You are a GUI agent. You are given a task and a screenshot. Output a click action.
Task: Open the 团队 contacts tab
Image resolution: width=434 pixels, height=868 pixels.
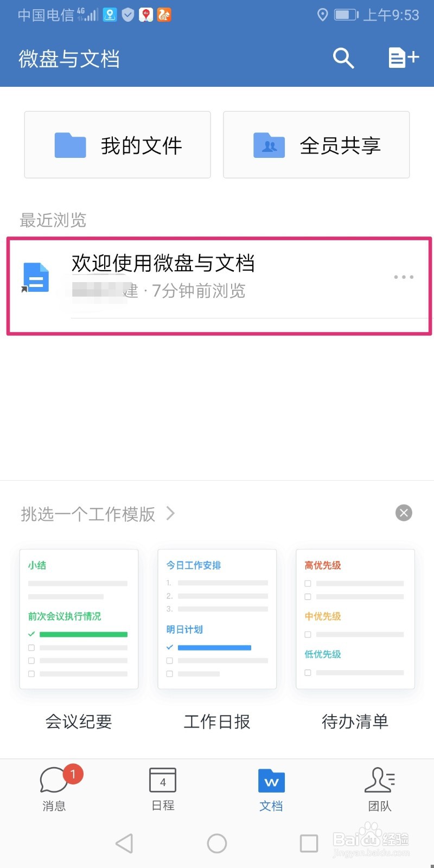[380, 788]
